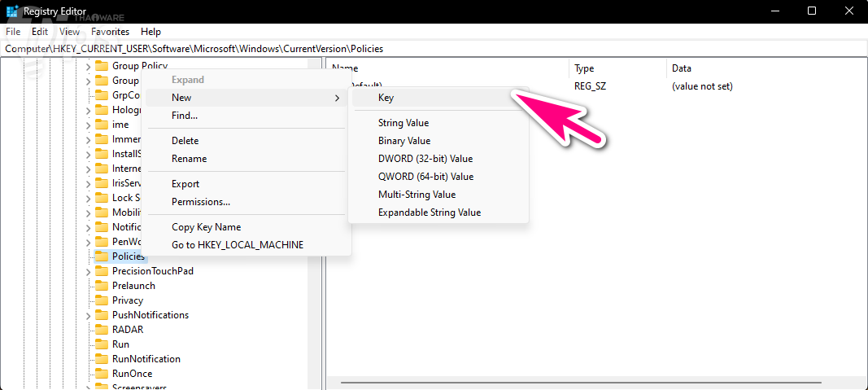Expand the PrecisionTouchPad key
This screenshot has height=390, width=868.
tap(88, 271)
